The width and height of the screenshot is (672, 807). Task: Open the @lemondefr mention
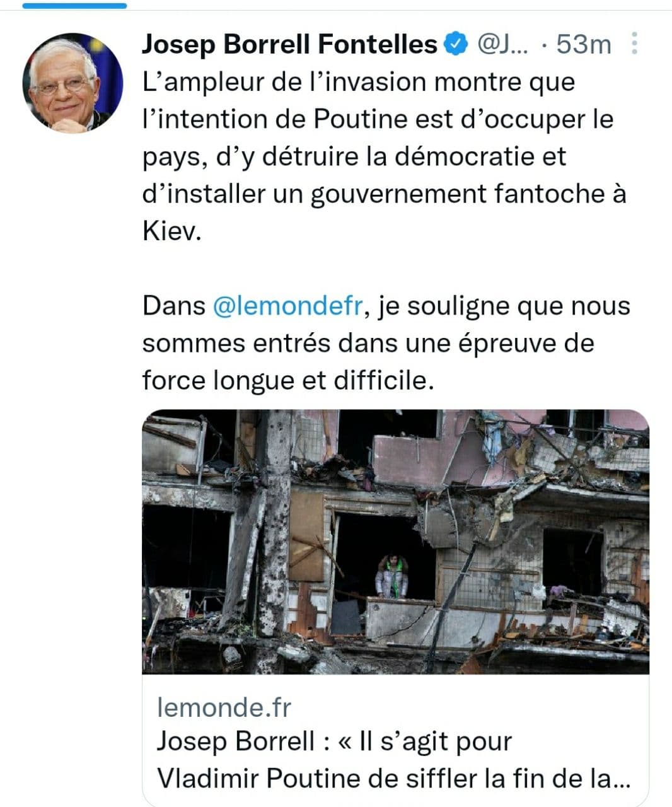click(287, 306)
